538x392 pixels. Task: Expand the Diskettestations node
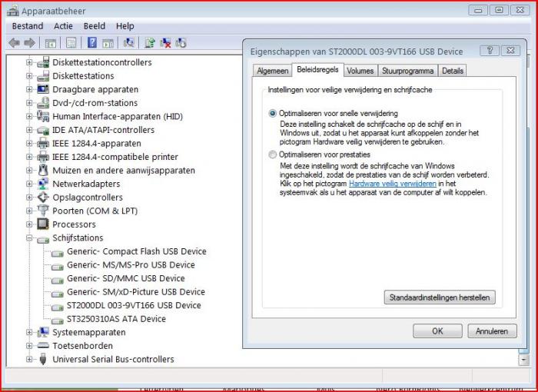coord(29,76)
